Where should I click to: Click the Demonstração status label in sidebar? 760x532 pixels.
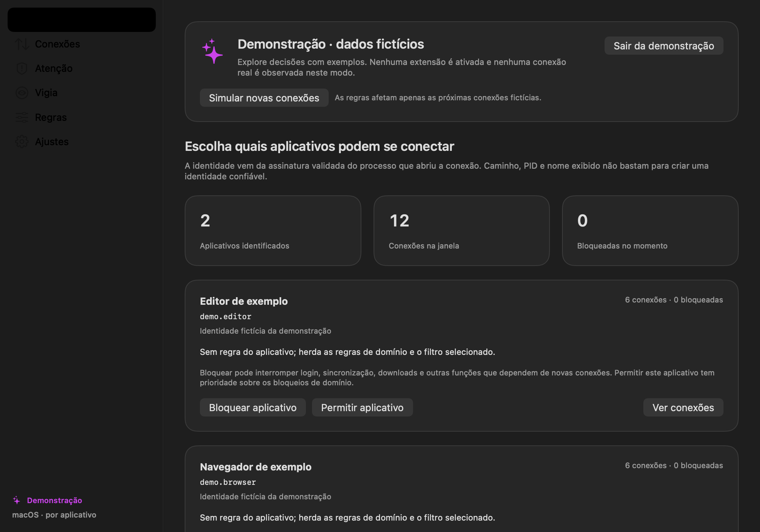tap(54, 500)
